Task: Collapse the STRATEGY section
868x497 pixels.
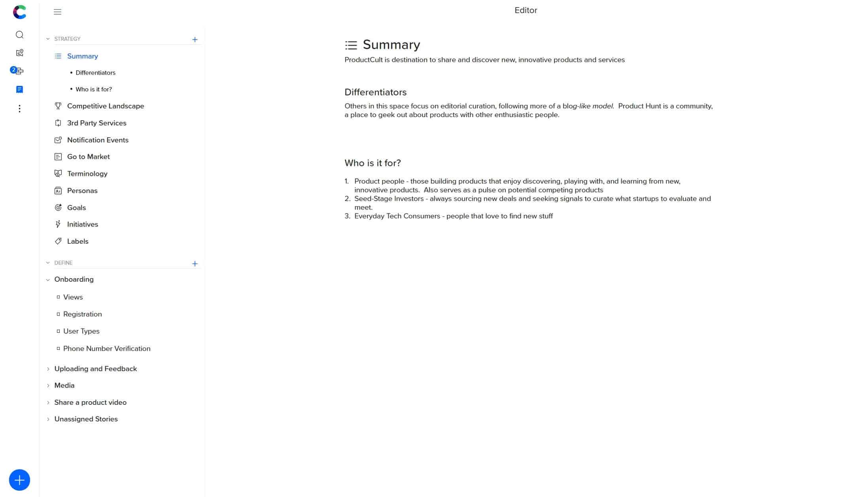Action: [48, 39]
